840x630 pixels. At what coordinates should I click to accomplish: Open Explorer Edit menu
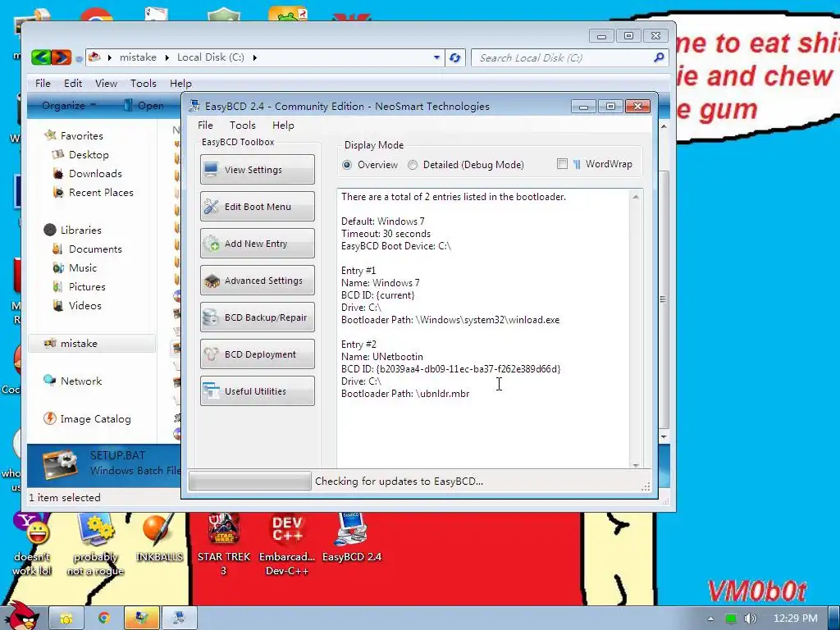(x=73, y=83)
